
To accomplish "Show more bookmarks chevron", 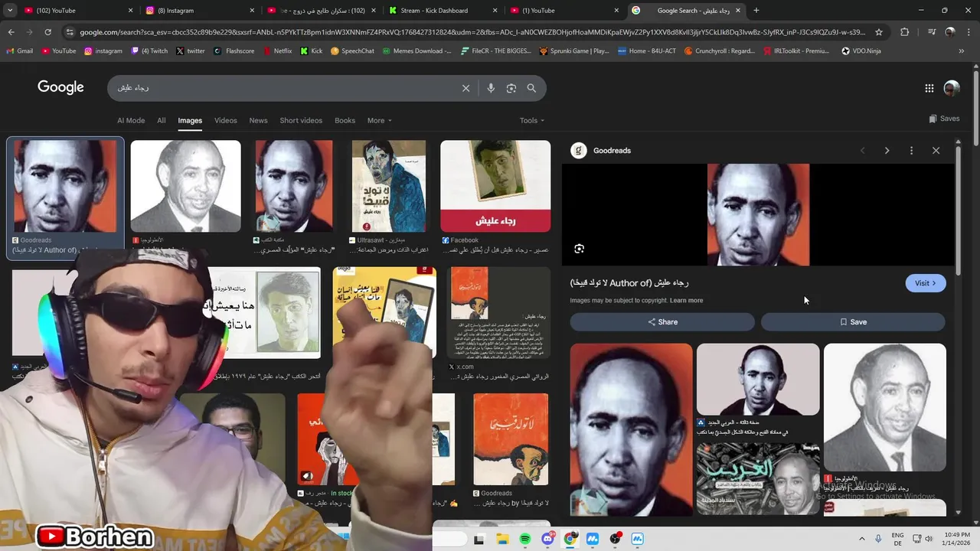I will pyautogui.click(x=962, y=51).
